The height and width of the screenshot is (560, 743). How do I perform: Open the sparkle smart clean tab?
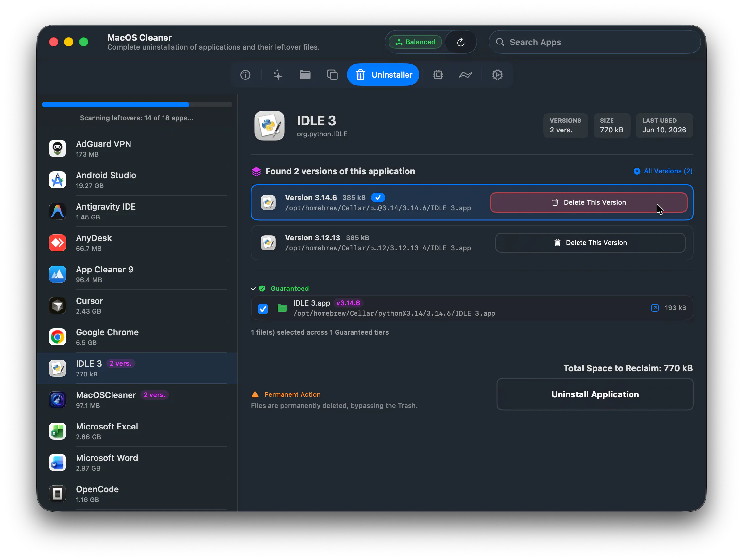coord(277,75)
